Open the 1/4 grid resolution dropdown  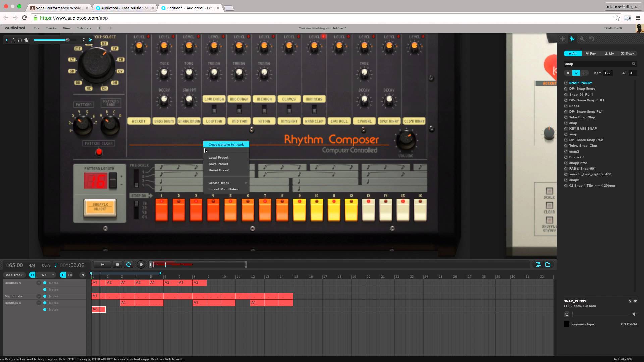47,275
